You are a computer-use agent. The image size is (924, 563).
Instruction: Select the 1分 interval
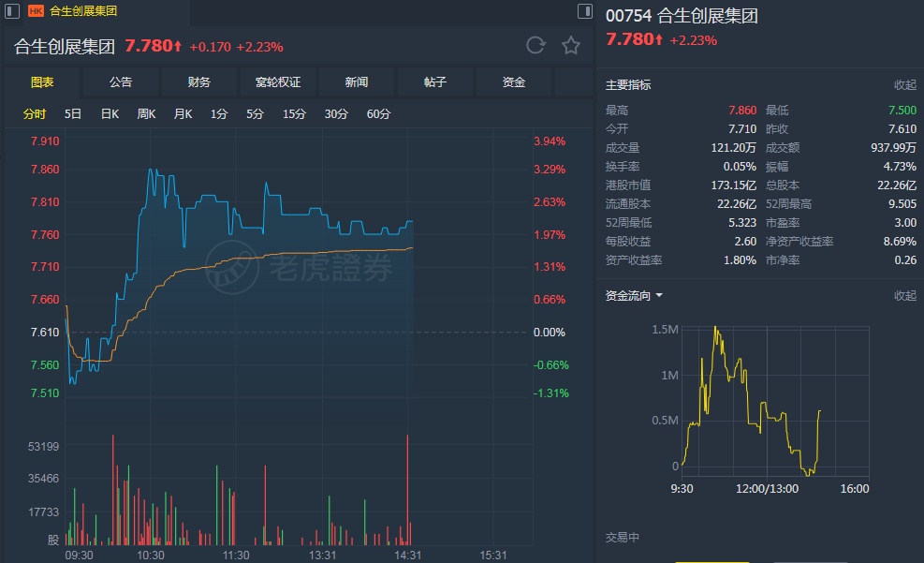tap(219, 113)
